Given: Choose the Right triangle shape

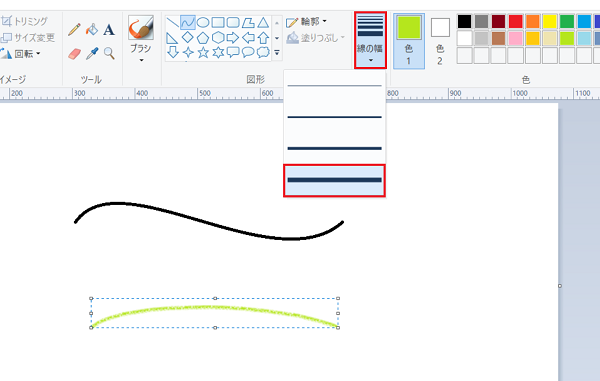Looking at the screenshot, I should 173,37.
